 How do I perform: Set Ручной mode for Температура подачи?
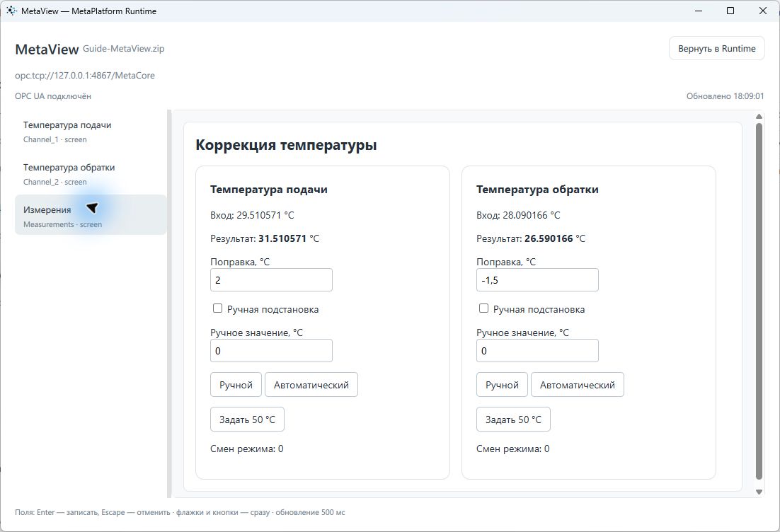point(236,385)
